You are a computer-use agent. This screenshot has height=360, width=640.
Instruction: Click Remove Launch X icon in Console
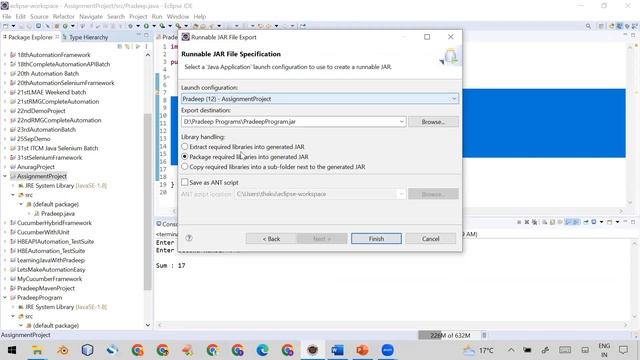coord(527,222)
